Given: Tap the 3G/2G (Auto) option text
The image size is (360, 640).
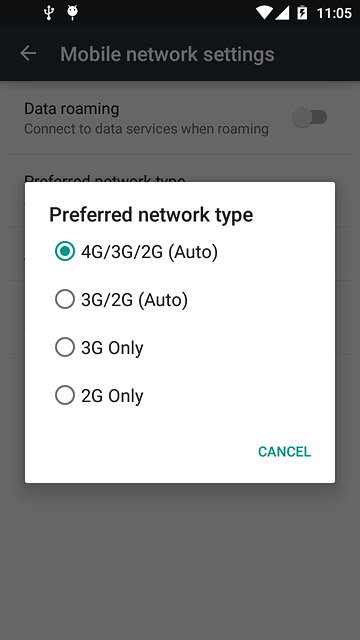Looking at the screenshot, I should click(x=135, y=300).
